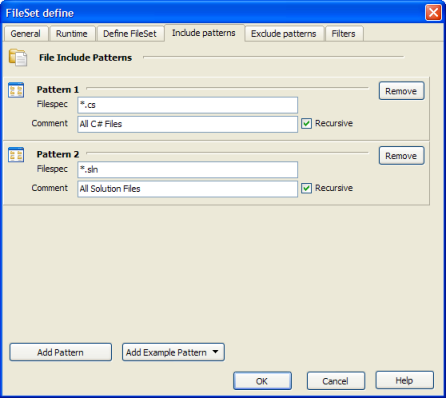
Task: Uncheck Recursive for Pattern 2
Action: (306, 188)
